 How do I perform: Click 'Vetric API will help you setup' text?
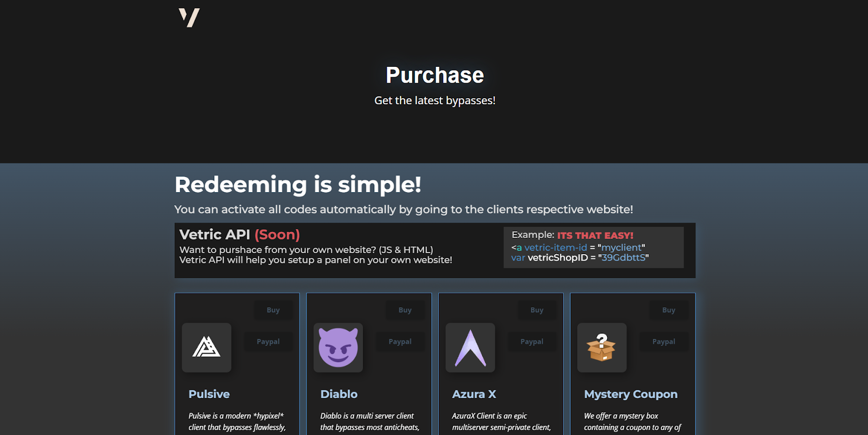316,260
